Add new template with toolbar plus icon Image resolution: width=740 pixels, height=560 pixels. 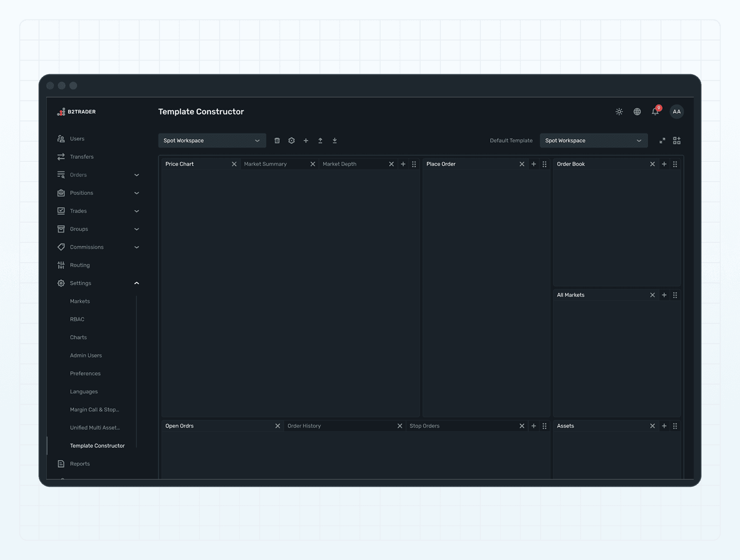(x=306, y=141)
